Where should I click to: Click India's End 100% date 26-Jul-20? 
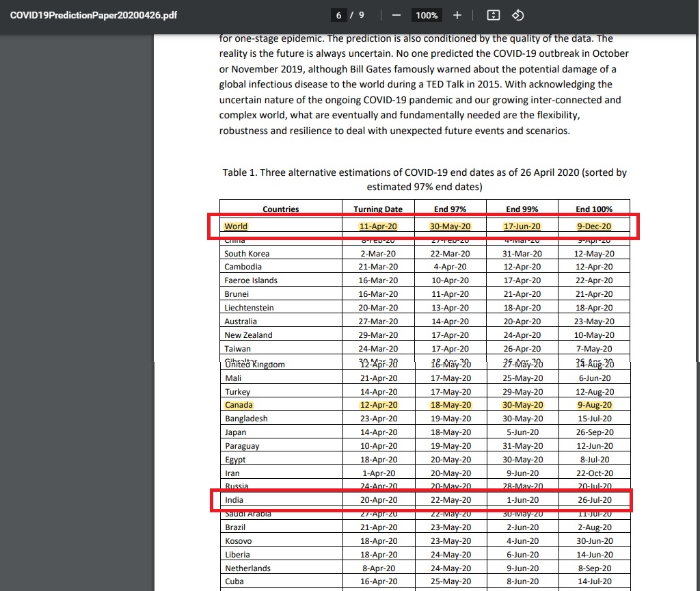[595, 500]
